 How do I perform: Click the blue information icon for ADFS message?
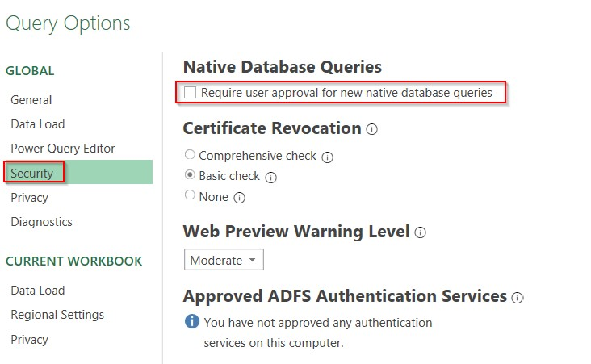tap(192, 322)
